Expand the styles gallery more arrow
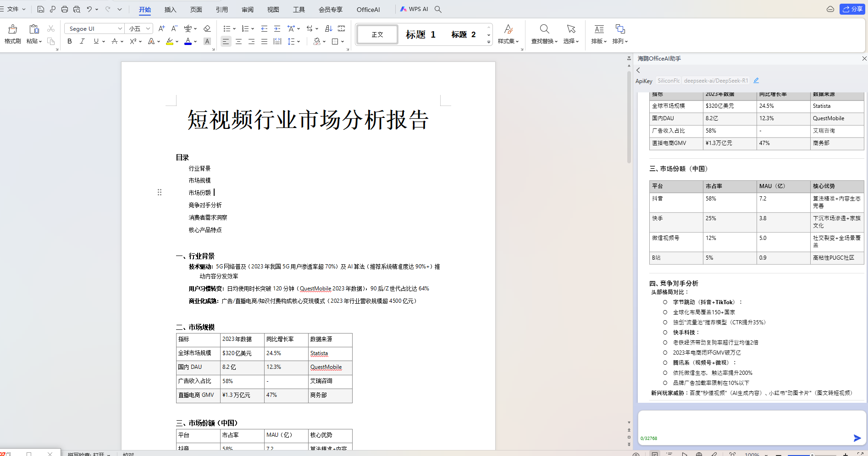 (489, 42)
